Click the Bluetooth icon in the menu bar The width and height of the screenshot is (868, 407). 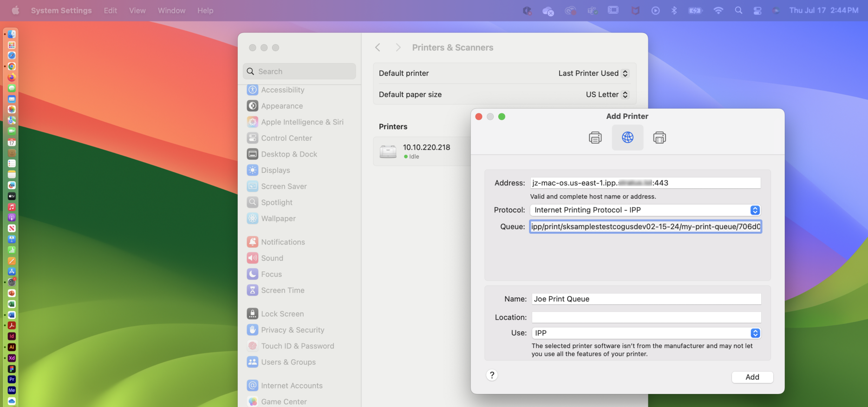pos(674,10)
